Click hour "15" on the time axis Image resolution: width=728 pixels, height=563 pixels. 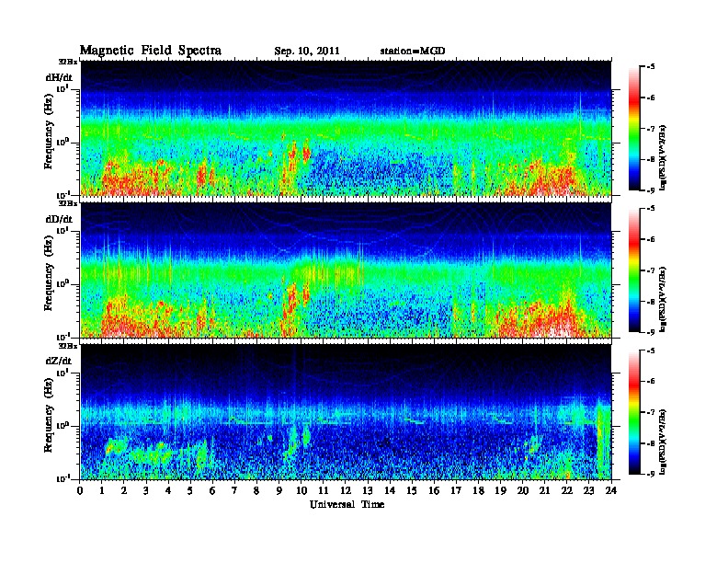[x=412, y=490]
